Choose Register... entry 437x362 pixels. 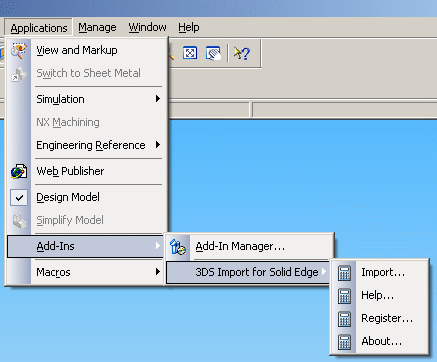[379, 319]
